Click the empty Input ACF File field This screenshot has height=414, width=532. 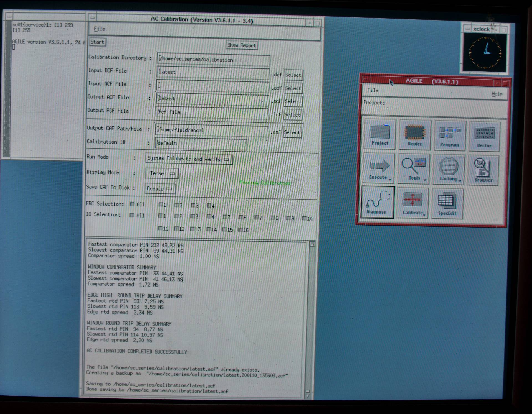pyautogui.click(x=213, y=85)
